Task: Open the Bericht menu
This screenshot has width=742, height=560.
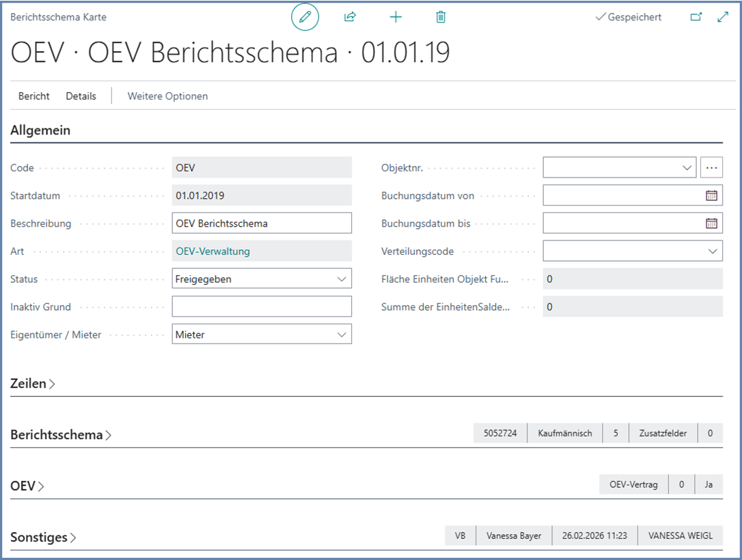Action: point(34,96)
